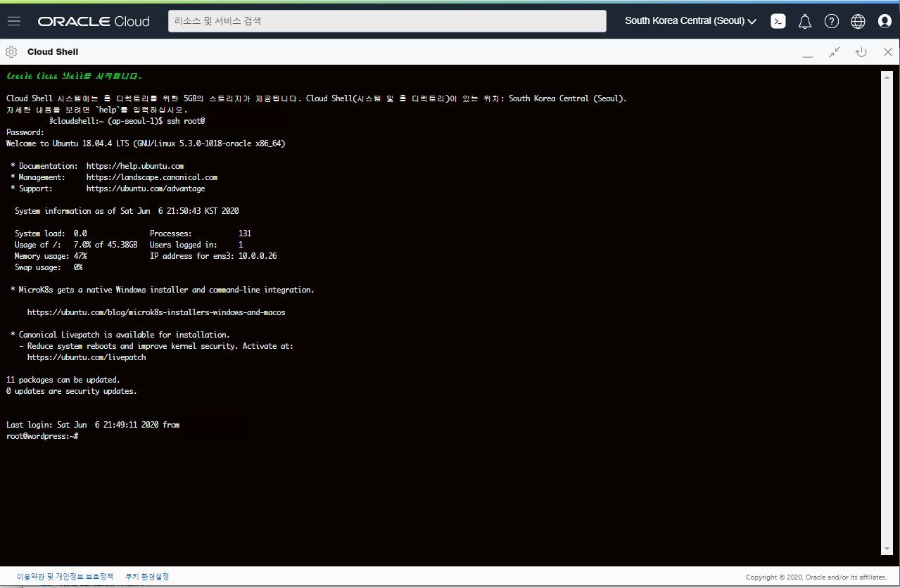This screenshot has width=900, height=588.
Task: Expand the South Korea Central (Seoul) region dropdown
Action: [x=690, y=21]
